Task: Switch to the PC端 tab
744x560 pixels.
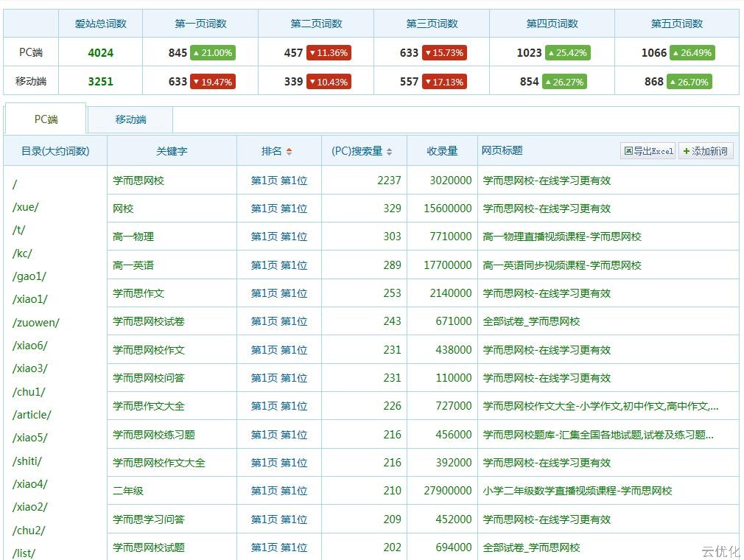Action: (46, 119)
